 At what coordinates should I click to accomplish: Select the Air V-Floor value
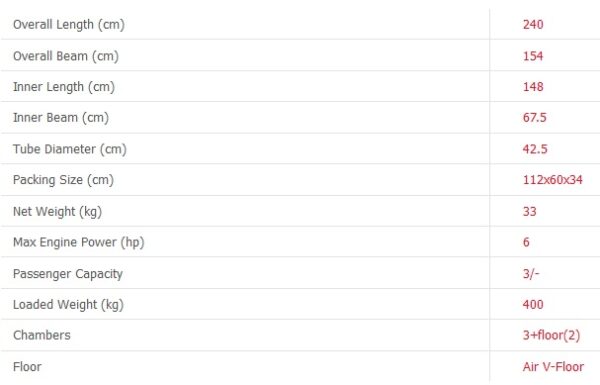tap(553, 367)
